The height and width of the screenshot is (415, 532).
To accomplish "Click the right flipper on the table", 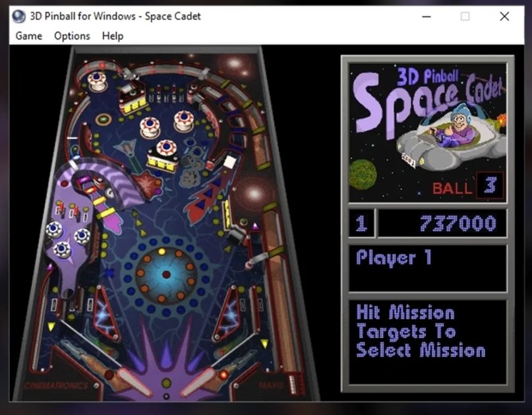I will pos(198,382).
